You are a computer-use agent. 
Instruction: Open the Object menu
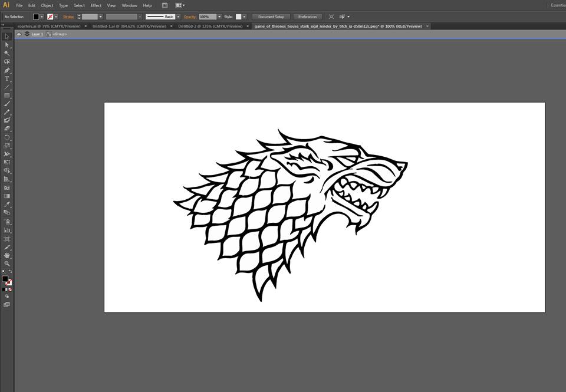pos(47,5)
